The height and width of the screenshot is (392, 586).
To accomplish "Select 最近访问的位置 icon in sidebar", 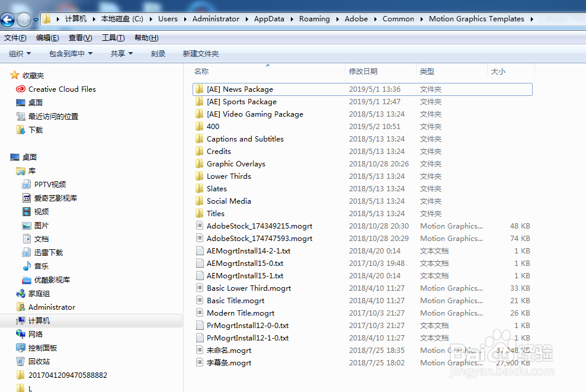I will [21, 116].
